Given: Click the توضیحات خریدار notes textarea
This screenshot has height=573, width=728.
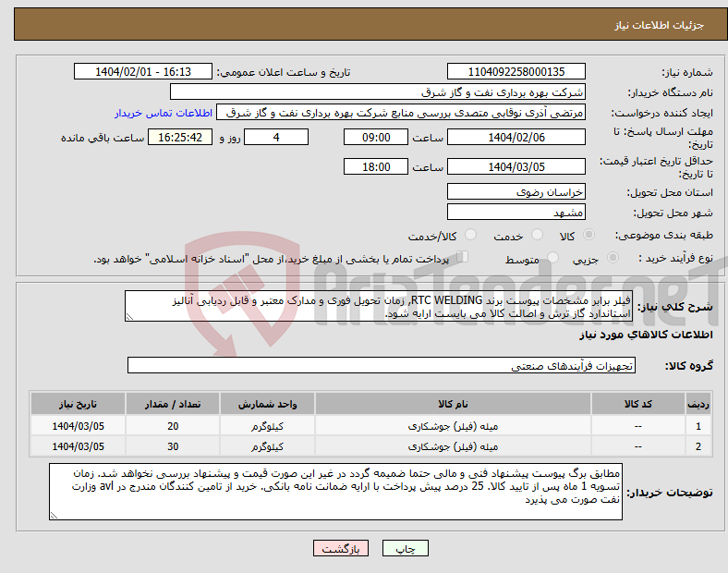Looking at the screenshot, I should point(335,492).
